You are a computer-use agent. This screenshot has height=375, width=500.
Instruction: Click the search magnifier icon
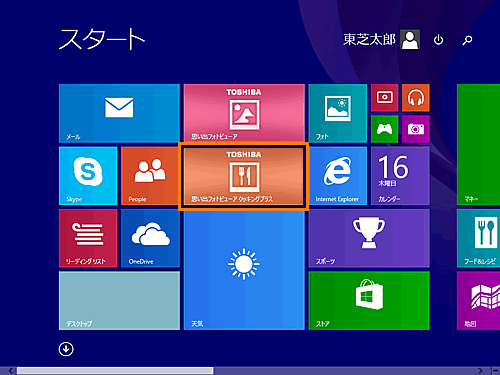pos(467,40)
